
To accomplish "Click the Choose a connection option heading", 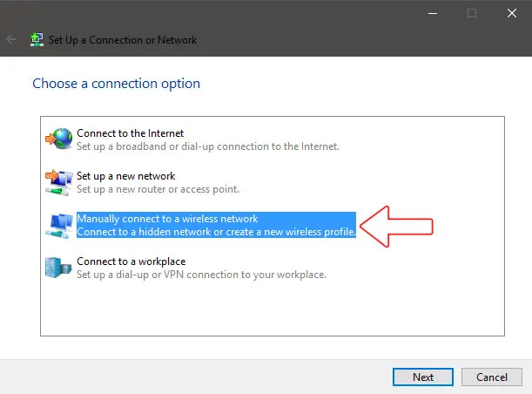I will [116, 84].
